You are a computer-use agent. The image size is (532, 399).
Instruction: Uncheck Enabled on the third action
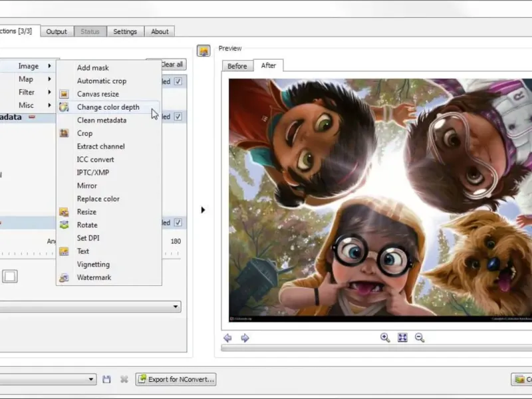click(x=178, y=223)
